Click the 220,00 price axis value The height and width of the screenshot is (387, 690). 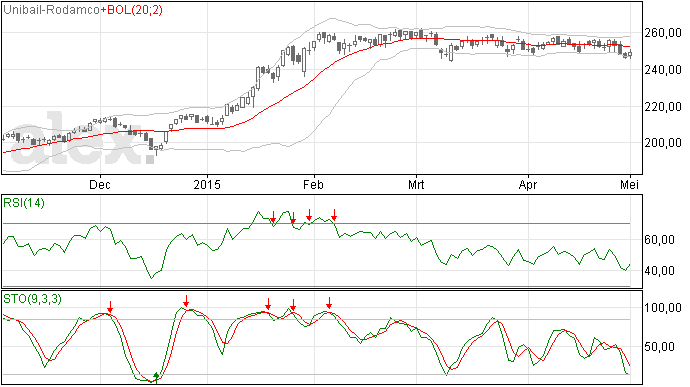[x=663, y=107]
